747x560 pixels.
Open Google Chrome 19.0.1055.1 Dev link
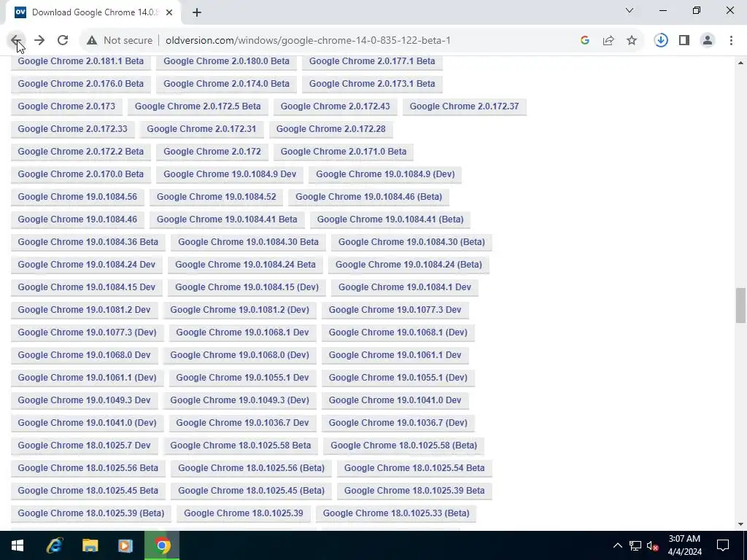click(242, 378)
